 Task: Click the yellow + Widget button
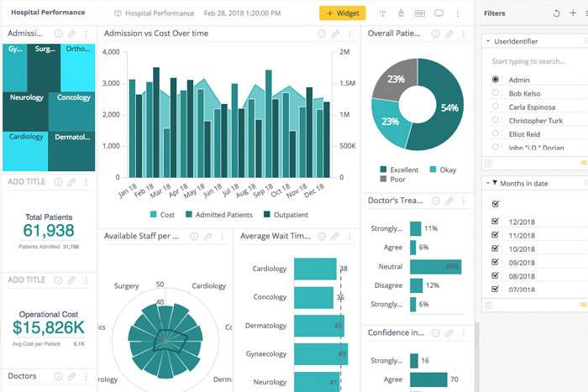point(342,13)
